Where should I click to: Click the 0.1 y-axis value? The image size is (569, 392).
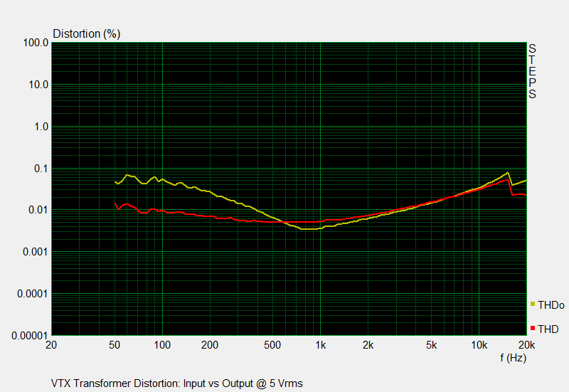coord(41,169)
